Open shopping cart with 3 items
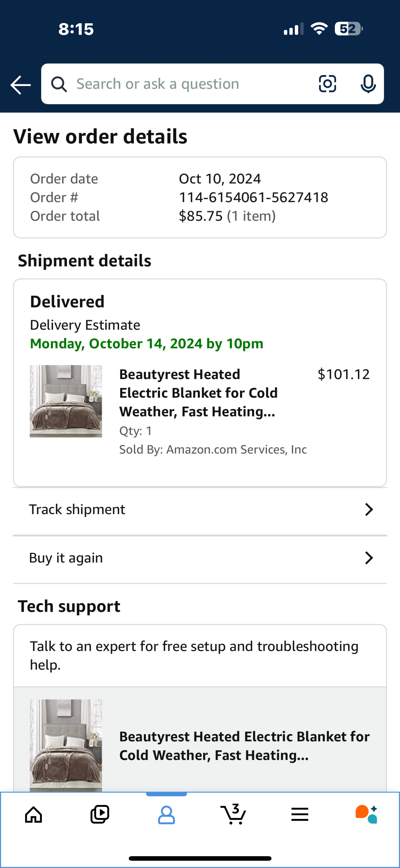 (x=233, y=814)
